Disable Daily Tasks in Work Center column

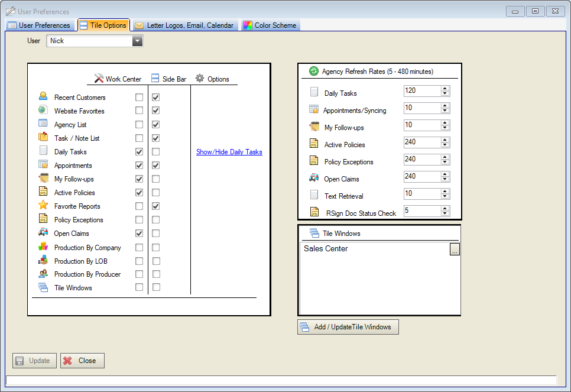[139, 151]
